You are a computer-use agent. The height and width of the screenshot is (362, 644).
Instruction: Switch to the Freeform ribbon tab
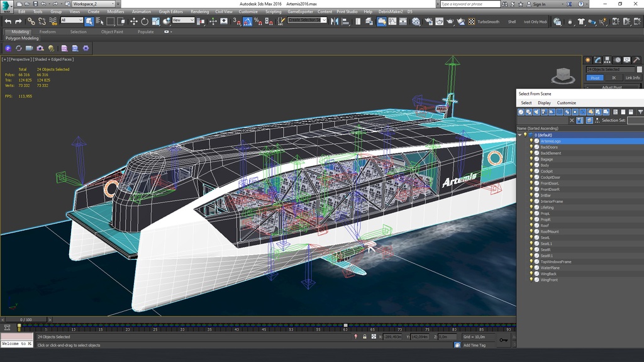pyautogui.click(x=47, y=31)
